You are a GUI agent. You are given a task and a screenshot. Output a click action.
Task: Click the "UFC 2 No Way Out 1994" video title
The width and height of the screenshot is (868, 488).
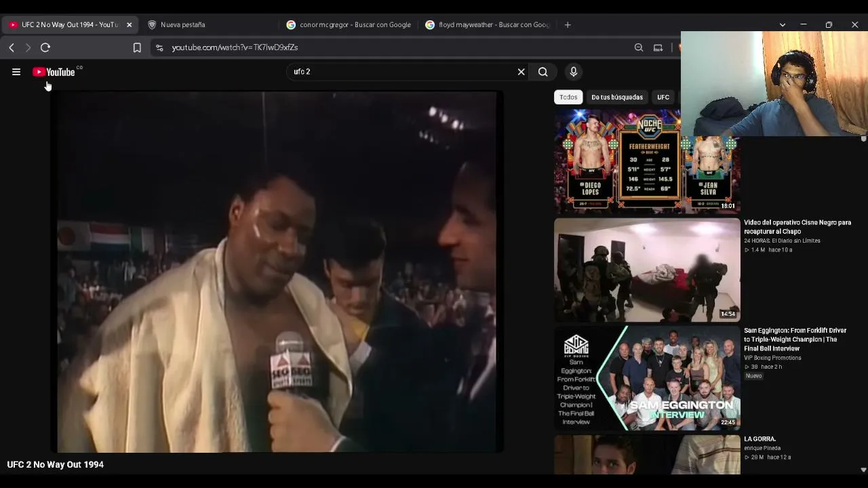(56, 464)
